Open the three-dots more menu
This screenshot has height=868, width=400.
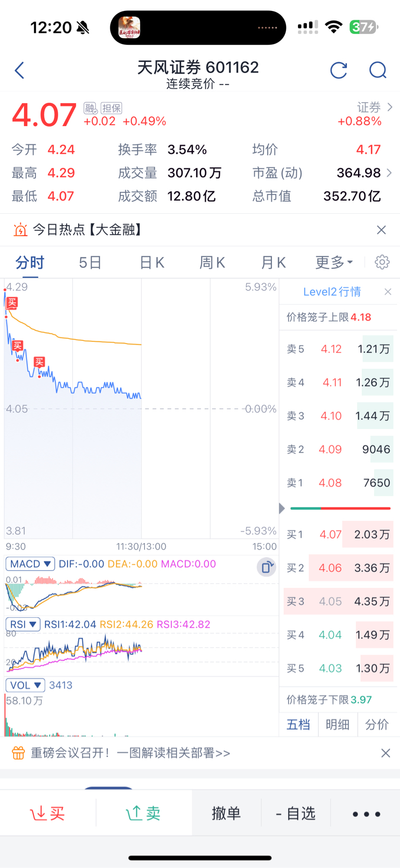(x=366, y=814)
